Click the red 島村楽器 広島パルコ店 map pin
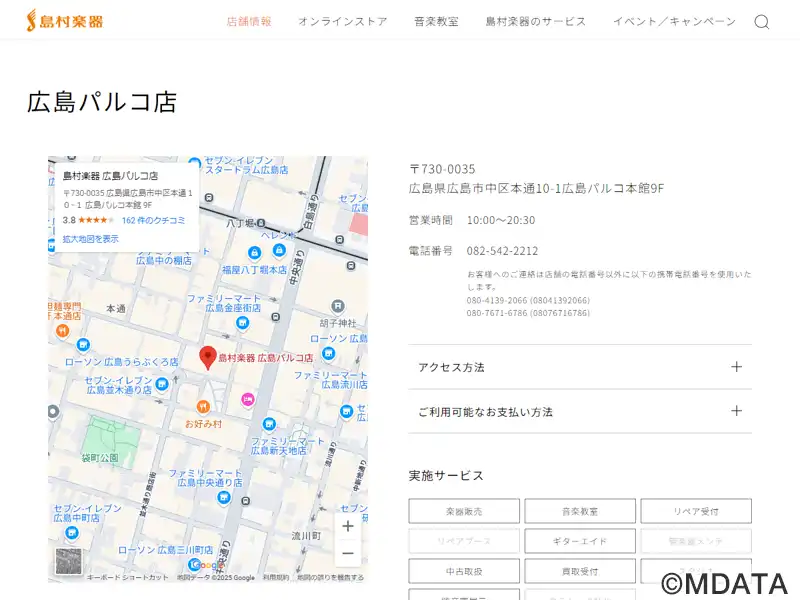The height and width of the screenshot is (600, 800). point(207,358)
